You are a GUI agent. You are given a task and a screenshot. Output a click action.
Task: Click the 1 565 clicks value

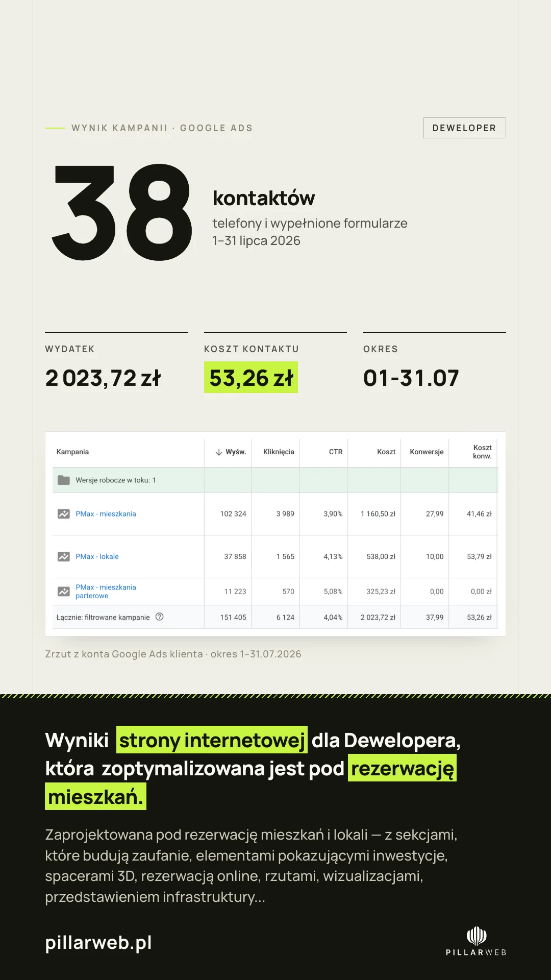coord(285,557)
